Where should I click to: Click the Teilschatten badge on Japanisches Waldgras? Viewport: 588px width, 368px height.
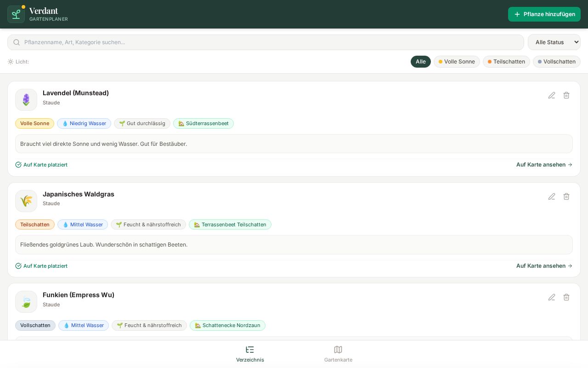(35, 224)
